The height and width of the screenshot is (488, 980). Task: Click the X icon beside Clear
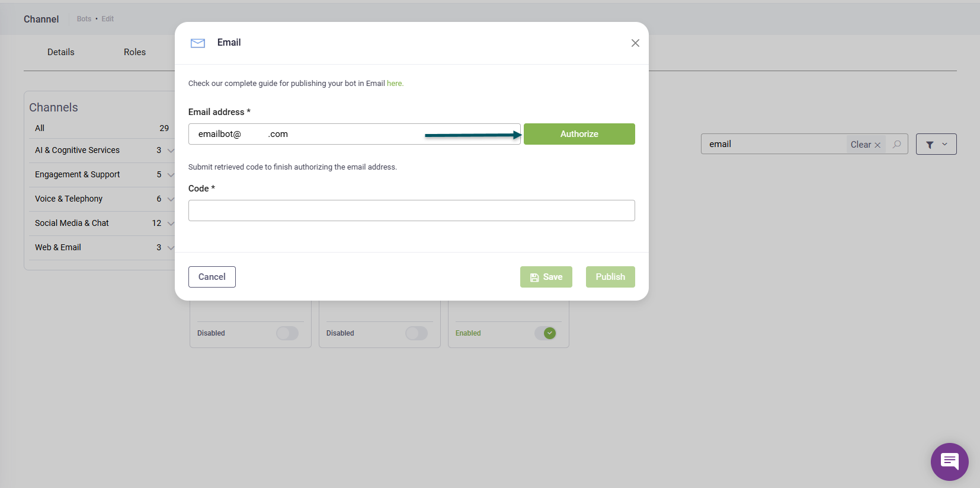pos(877,145)
